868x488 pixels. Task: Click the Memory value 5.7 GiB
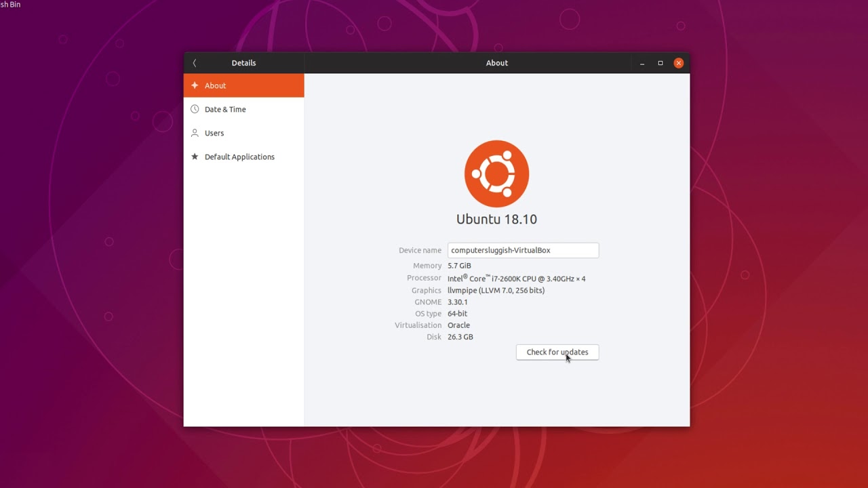459,266
